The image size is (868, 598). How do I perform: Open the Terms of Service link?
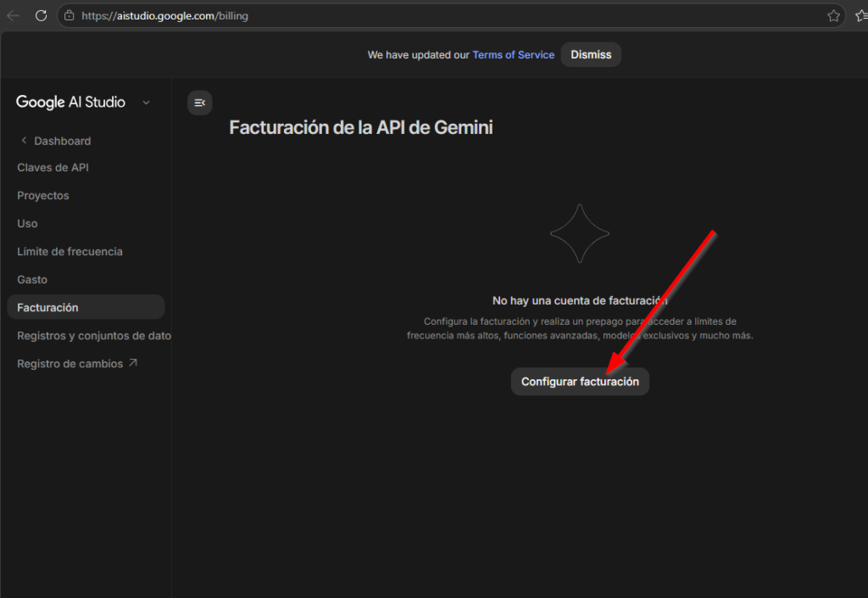513,54
